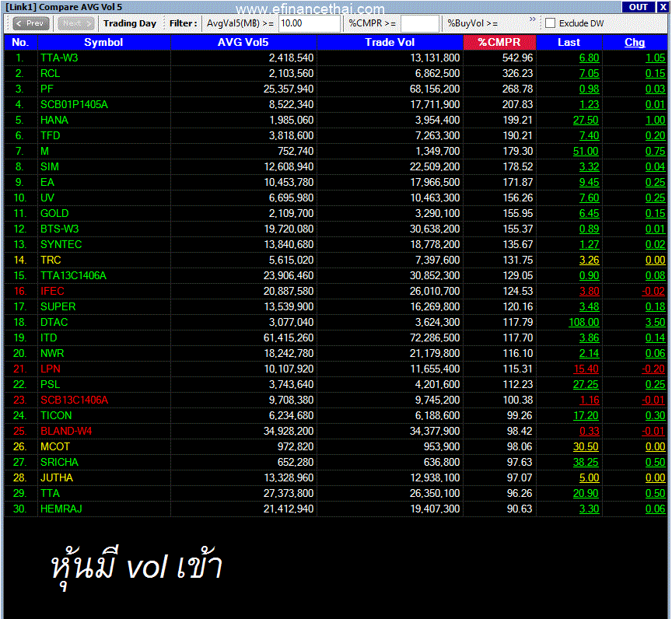Select symbol DTAC

point(54,323)
